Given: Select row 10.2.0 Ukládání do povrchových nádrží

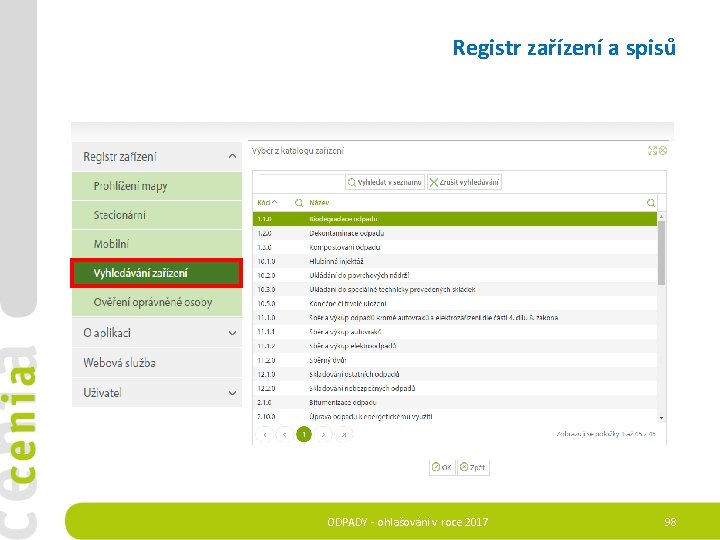Looking at the screenshot, I should (455, 276).
